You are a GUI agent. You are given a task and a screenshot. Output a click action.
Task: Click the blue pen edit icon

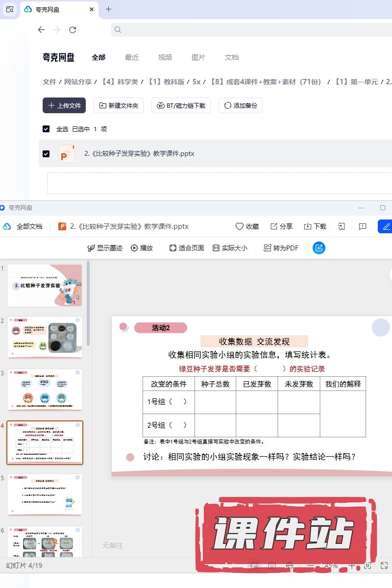tap(386, 226)
